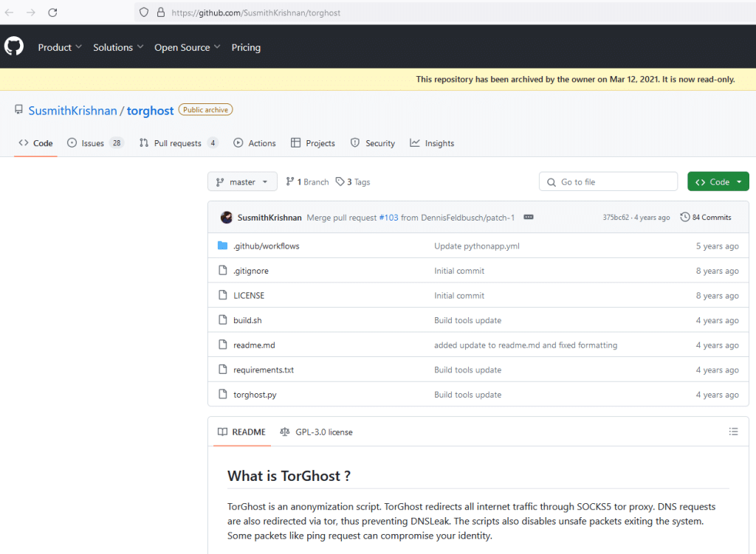Click the browser address bar URL
This screenshot has width=756, height=554.
pyautogui.click(x=256, y=13)
